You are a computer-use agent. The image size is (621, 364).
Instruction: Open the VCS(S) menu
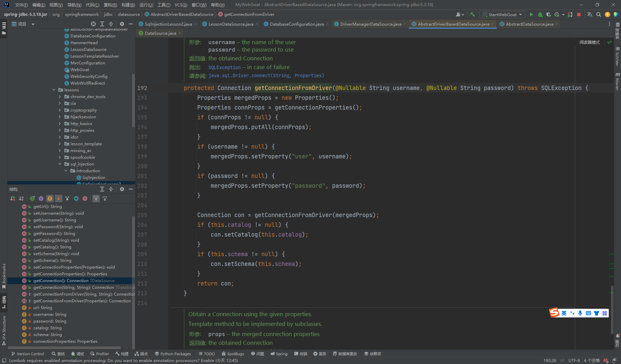click(181, 5)
